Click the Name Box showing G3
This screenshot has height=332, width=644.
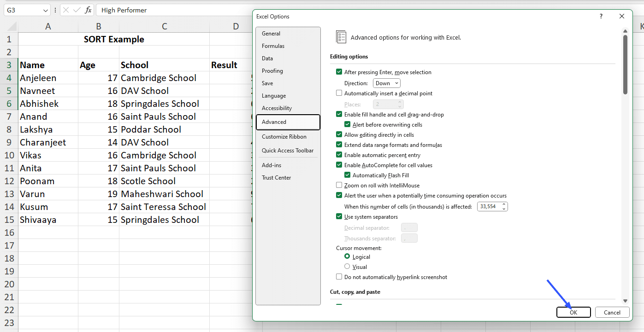(23, 10)
